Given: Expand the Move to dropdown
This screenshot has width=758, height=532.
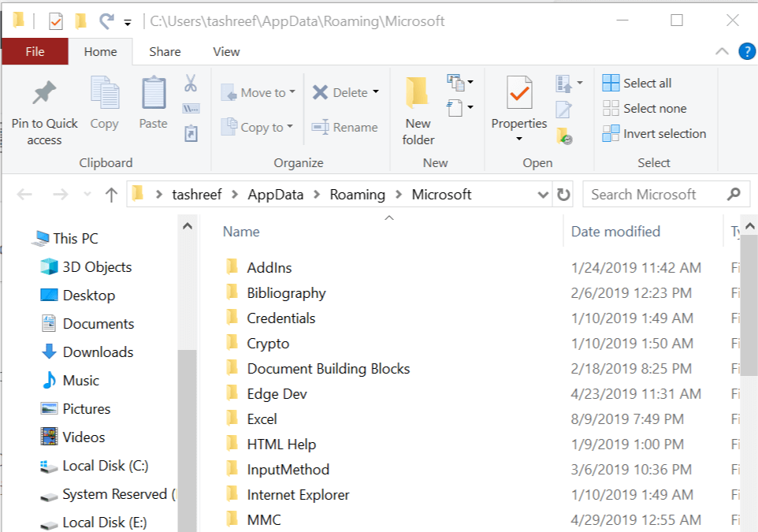Looking at the screenshot, I should pyautogui.click(x=292, y=91).
